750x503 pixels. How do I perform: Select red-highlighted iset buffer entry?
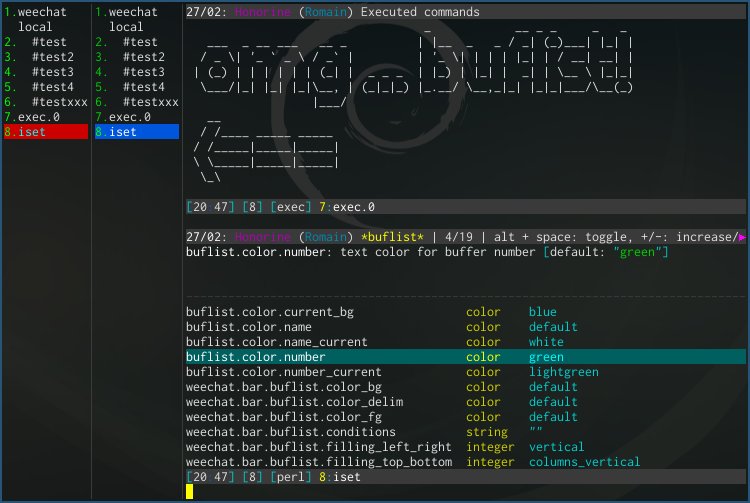[46, 131]
